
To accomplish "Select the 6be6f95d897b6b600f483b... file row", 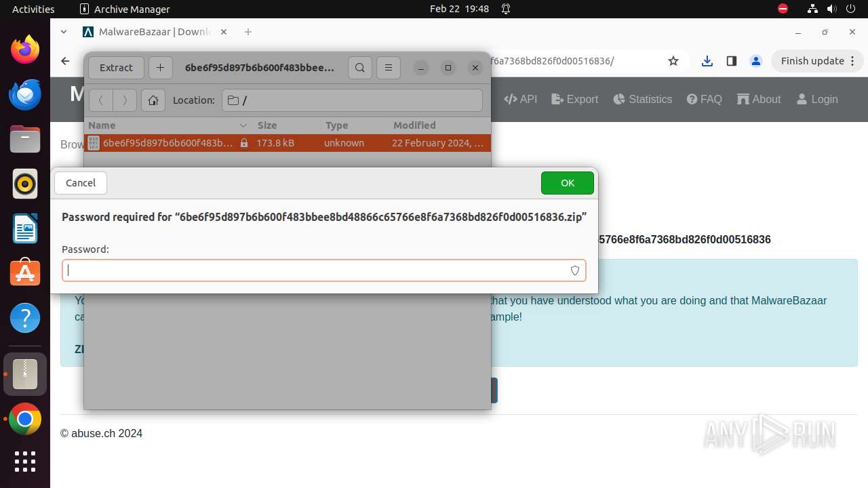I will coord(287,143).
